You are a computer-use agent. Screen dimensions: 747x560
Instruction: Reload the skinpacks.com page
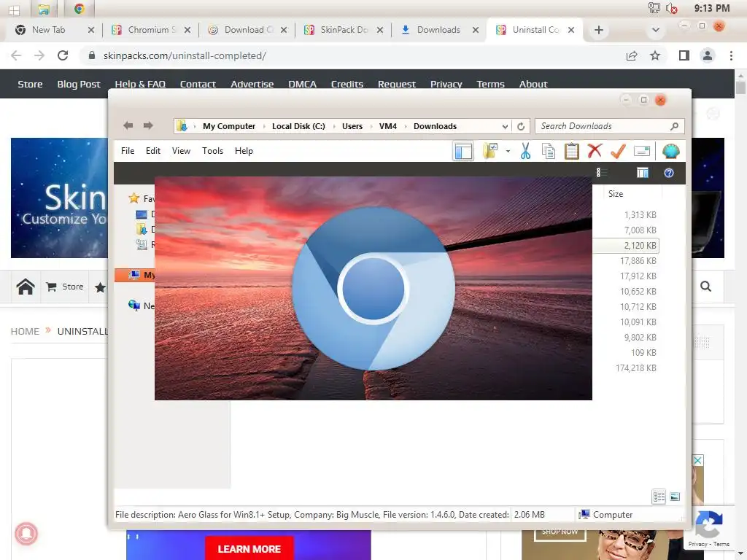pos(63,55)
